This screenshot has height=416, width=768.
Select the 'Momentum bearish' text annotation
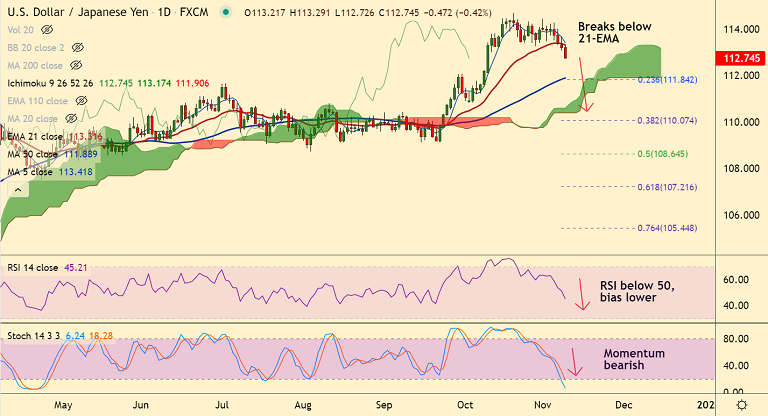click(x=634, y=359)
